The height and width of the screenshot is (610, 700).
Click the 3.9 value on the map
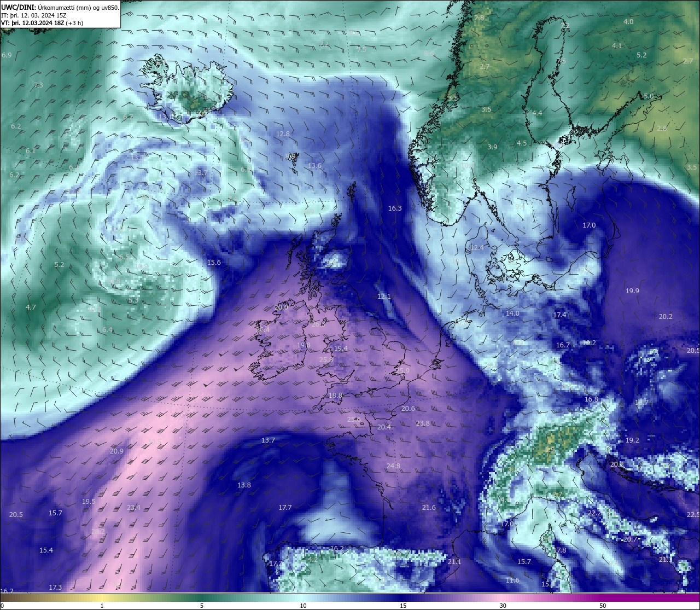[492, 147]
